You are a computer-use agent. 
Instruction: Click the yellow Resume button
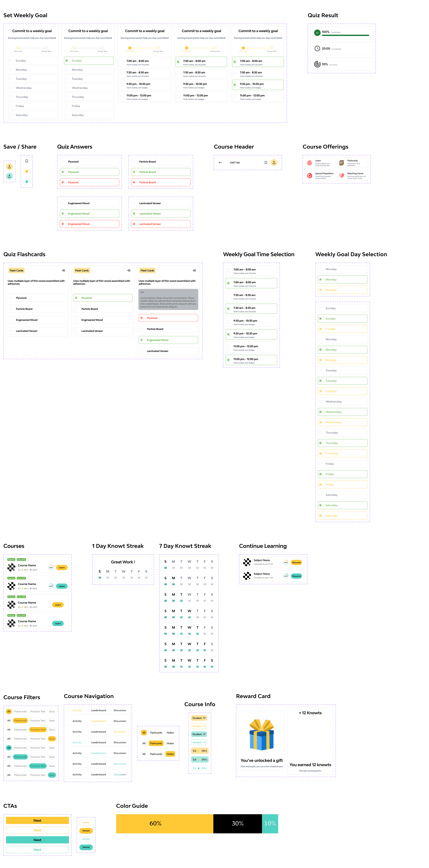[x=297, y=562]
